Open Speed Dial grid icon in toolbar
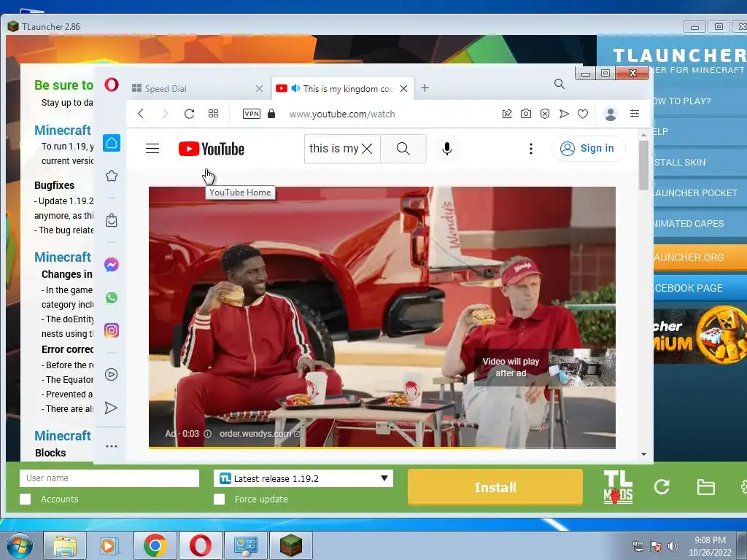Screen dimensions: 747x560 click(x=213, y=113)
